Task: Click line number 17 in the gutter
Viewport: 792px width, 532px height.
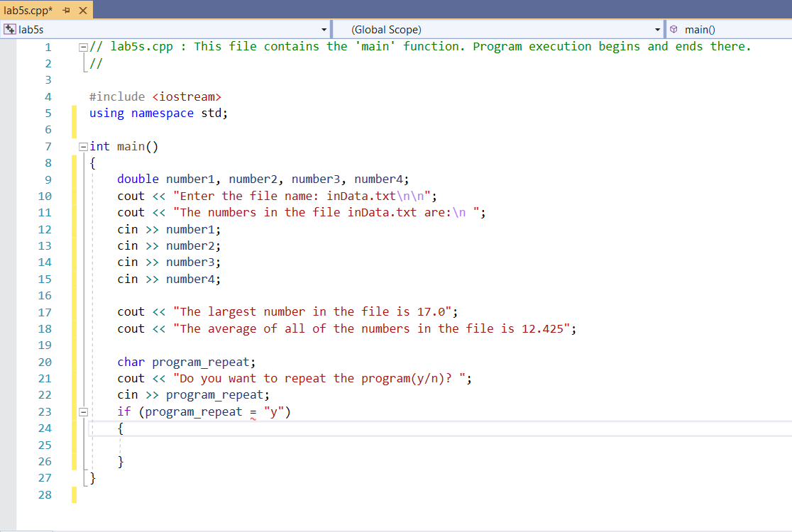Action: (x=45, y=312)
